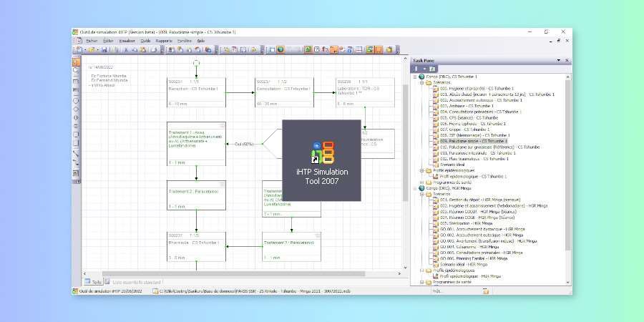Click chart icon of Profil épidémiologique HGR Minga
Image resolution: width=644 pixels, height=322 pixels.
pyautogui.click(x=435, y=276)
